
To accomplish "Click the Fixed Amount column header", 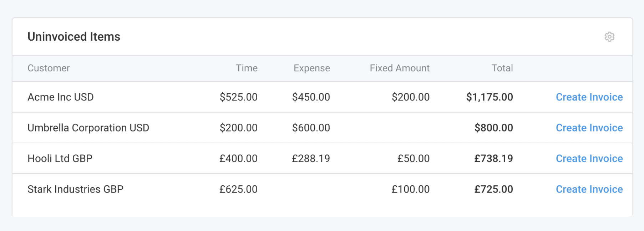I will (400, 68).
